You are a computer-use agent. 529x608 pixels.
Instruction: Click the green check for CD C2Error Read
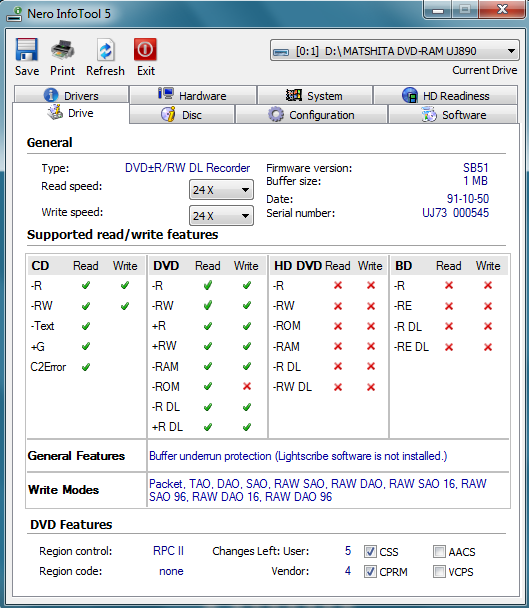[86, 366]
